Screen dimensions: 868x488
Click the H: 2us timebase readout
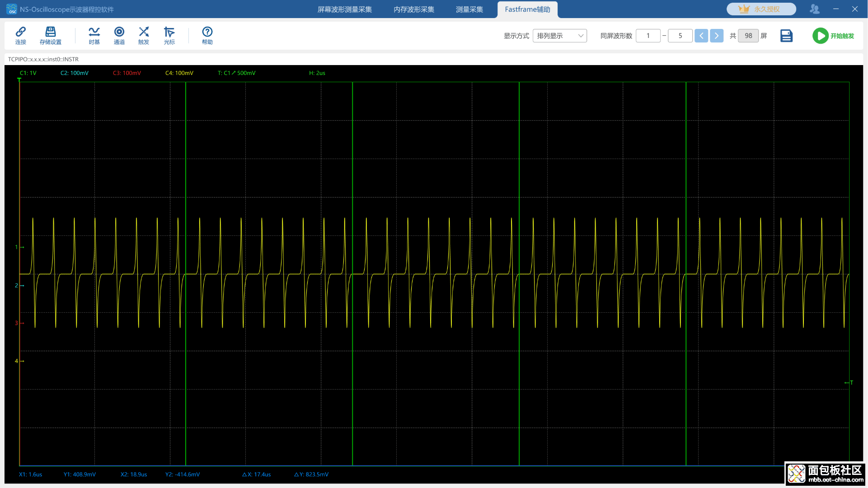coord(317,73)
